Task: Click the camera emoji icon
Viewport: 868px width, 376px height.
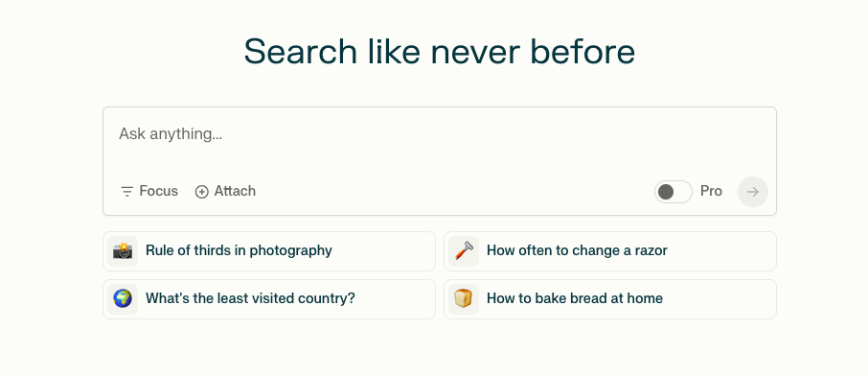Action: pyautogui.click(x=123, y=251)
